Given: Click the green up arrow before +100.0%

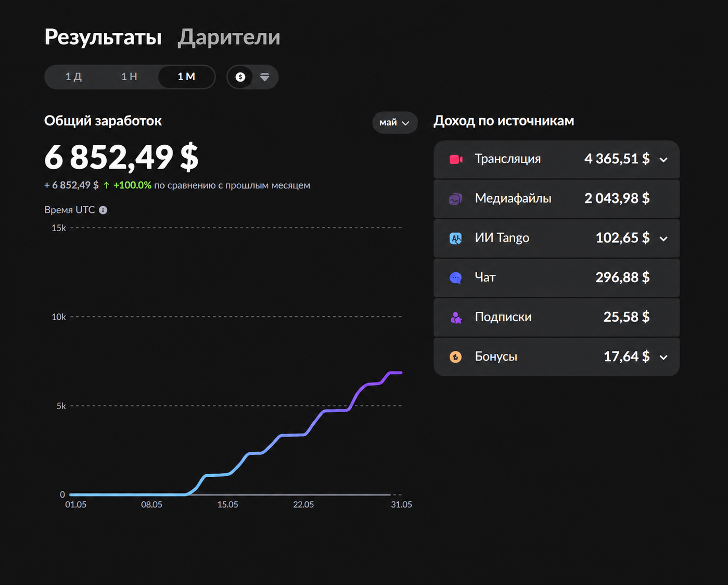Looking at the screenshot, I should click(x=106, y=185).
